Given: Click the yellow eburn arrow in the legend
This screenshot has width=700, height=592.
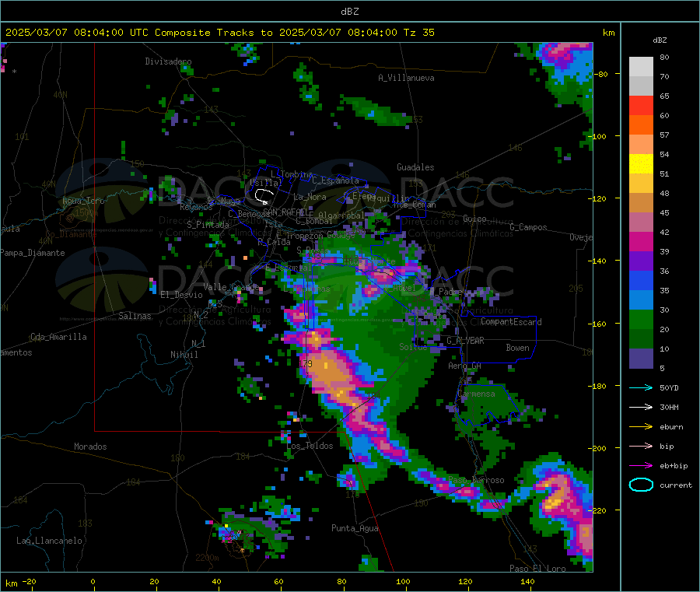Looking at the screenshot, I should pyautogui.click(x=641, y=427).
